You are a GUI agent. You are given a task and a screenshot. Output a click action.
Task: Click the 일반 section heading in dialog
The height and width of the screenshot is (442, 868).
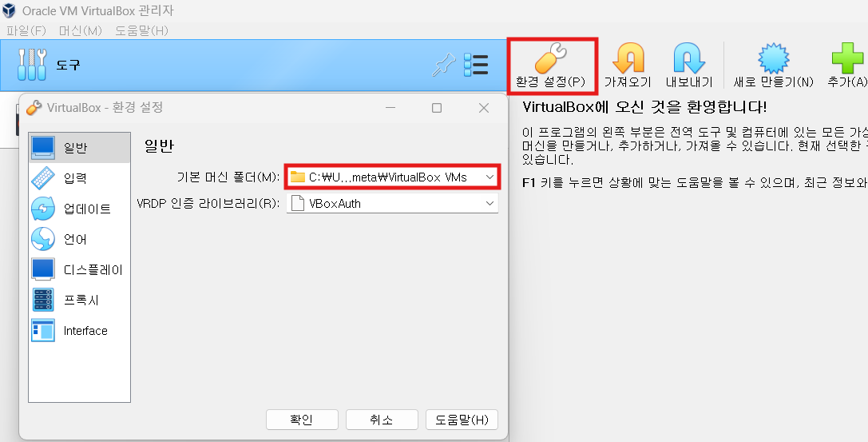click(159, 145)
